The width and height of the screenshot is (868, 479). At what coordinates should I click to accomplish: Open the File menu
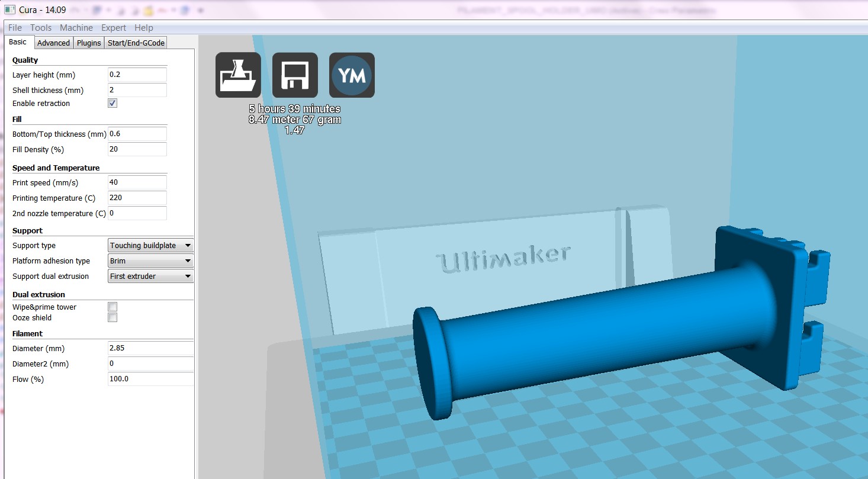(15, 28)
